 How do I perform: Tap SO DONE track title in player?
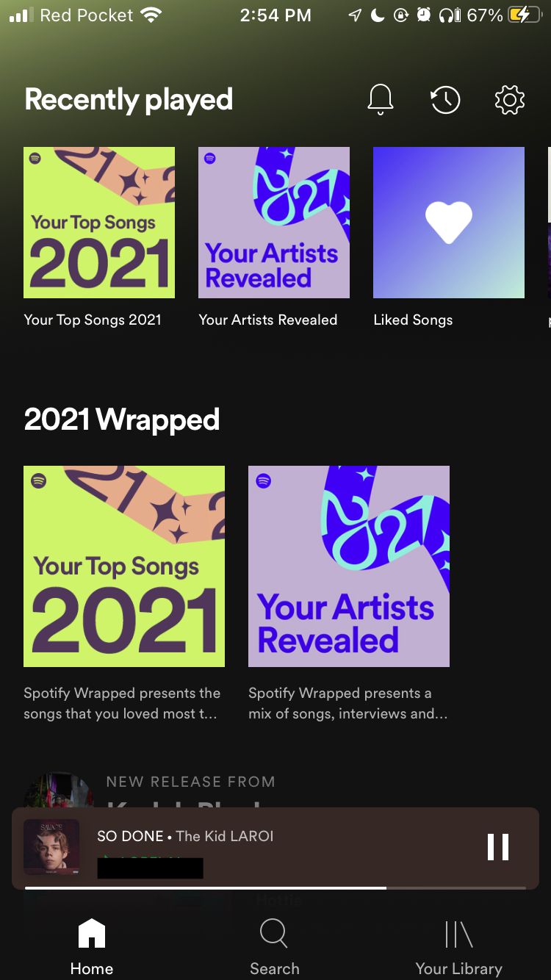(131, 836)
